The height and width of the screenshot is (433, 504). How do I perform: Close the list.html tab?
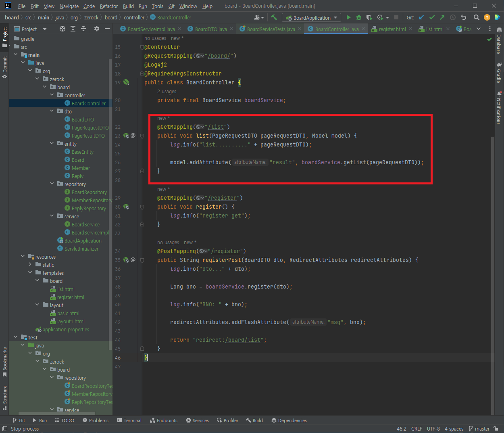[448, 29]
